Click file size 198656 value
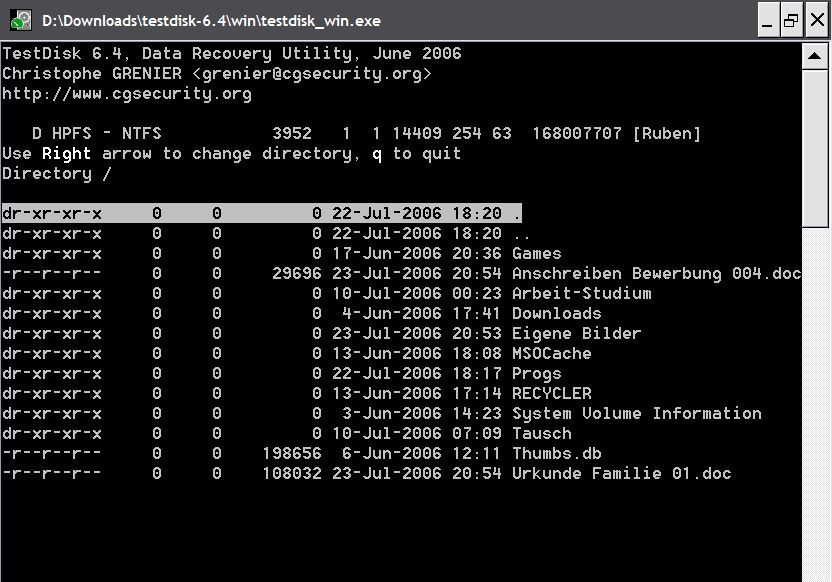 [x=292, y=454]
